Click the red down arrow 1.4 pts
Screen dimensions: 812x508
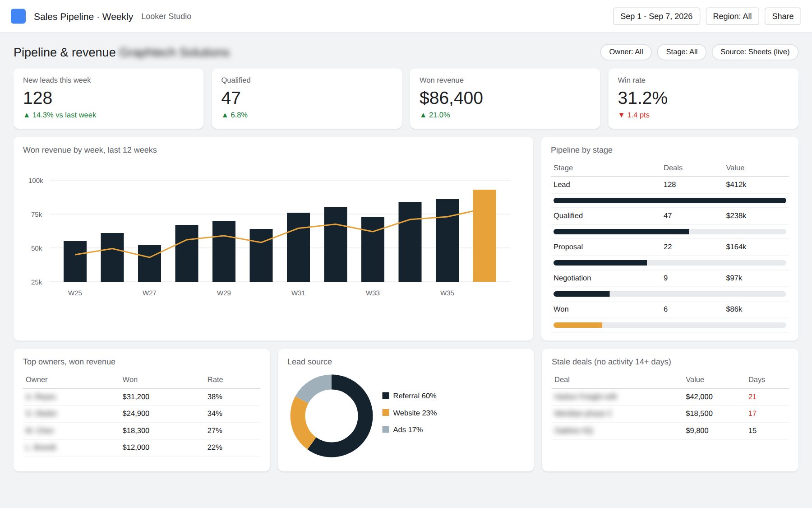point(634,115)
